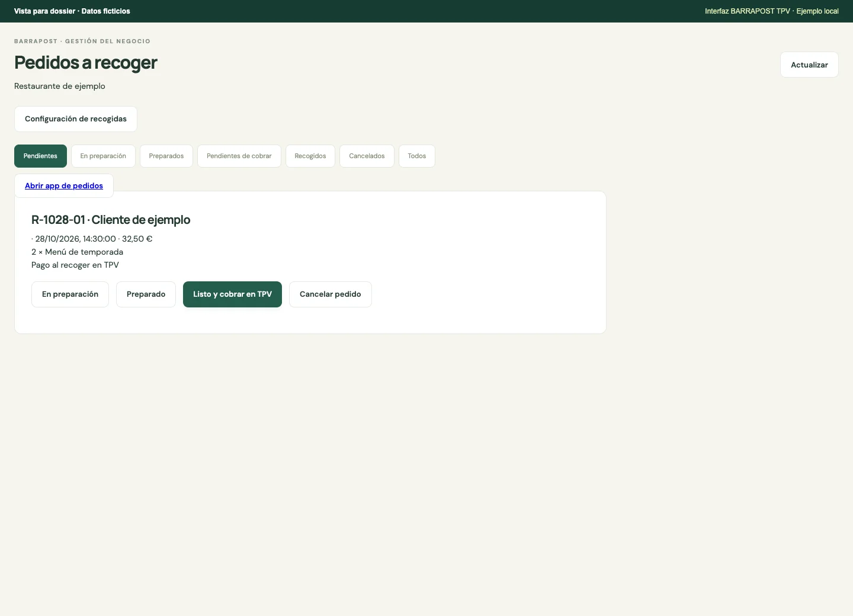Click the BARRAPOST · GESTIÓN DEL NEGOCIO label

pos(82,41)
